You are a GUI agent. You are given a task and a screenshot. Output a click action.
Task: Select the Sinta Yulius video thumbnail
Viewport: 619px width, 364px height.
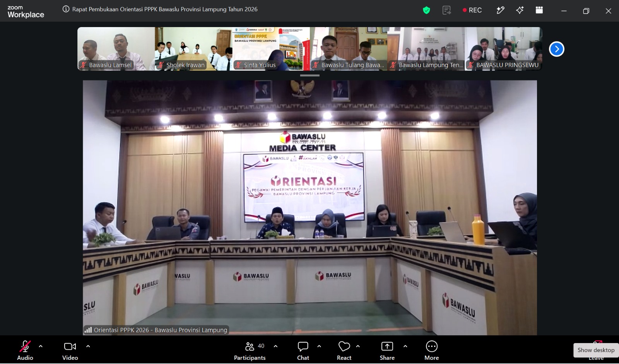271,49
